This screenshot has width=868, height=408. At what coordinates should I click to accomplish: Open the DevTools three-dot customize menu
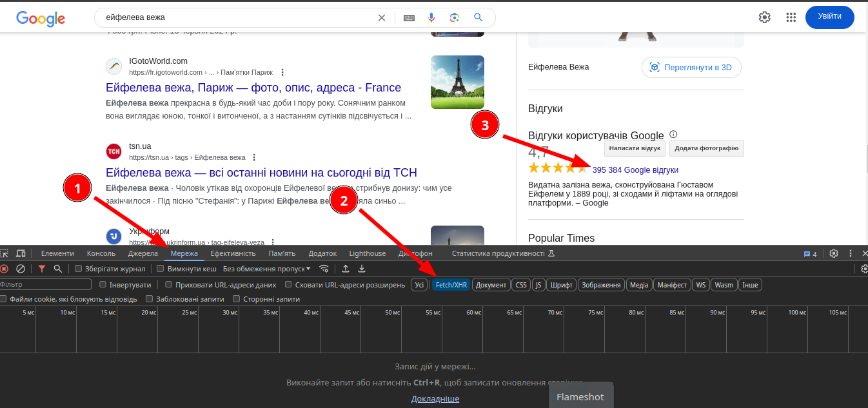click(851, 253)
